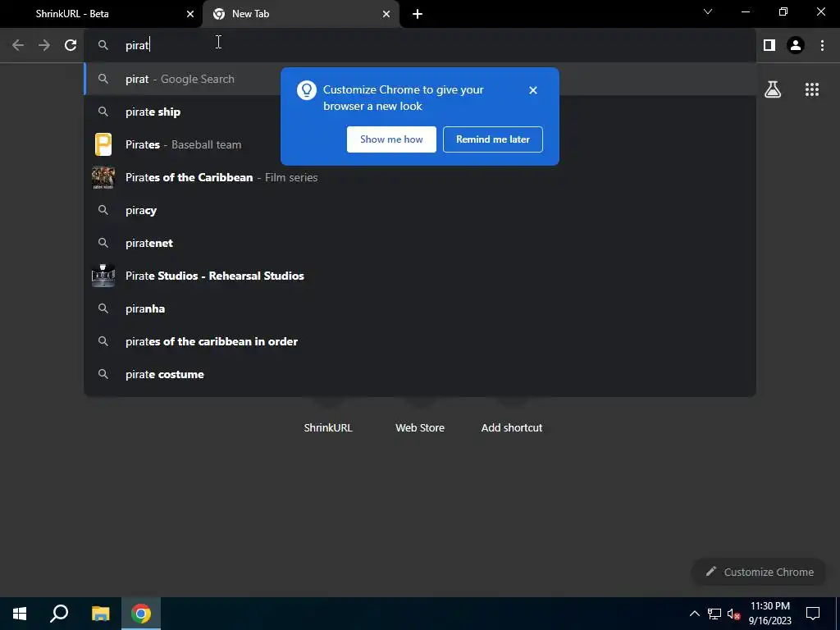Open the profile avatar icon
840x630 pixels.
pyautogui.click(x=796, y=45)
